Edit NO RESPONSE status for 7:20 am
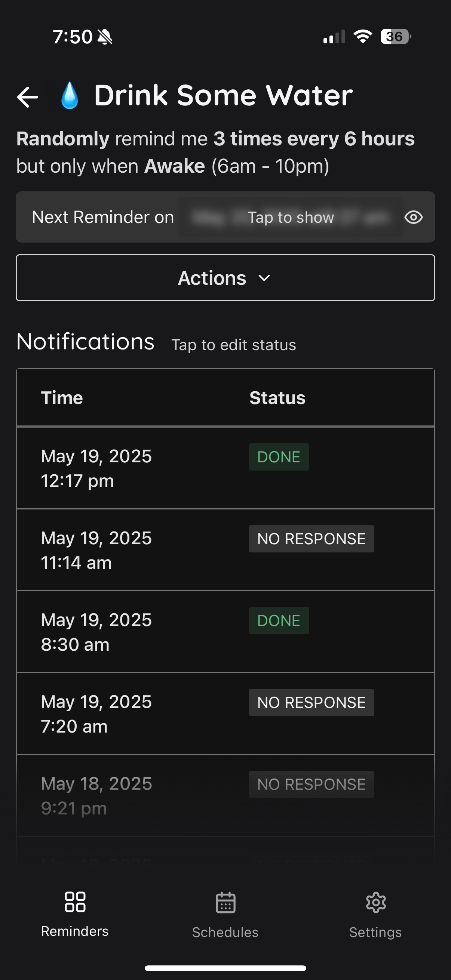The height and width of the screenshot is (980, 451). click(311, 702)
